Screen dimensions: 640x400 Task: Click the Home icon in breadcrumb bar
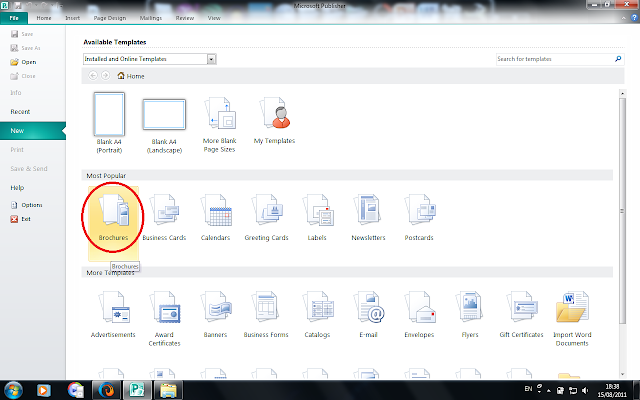(121, 76)
